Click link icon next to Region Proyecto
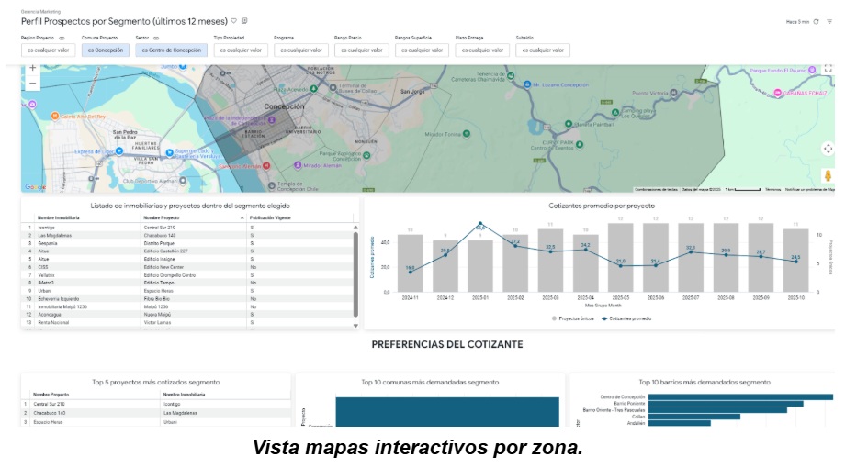 click(62, 39)
